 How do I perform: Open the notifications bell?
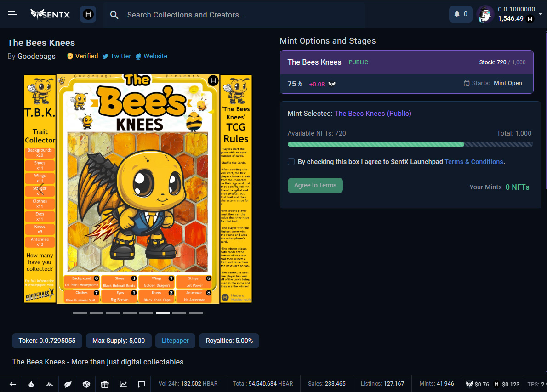pyautogui.click(x=461, y=14)
